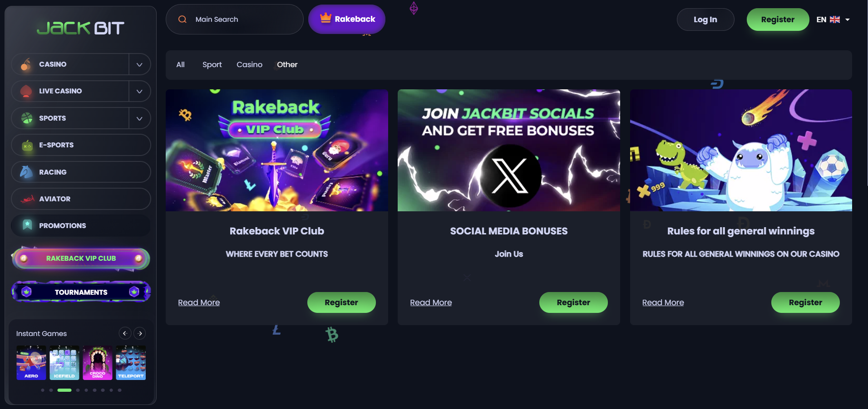Click the Promotions badge icon

pyautogui.click(x=27, y=225)
